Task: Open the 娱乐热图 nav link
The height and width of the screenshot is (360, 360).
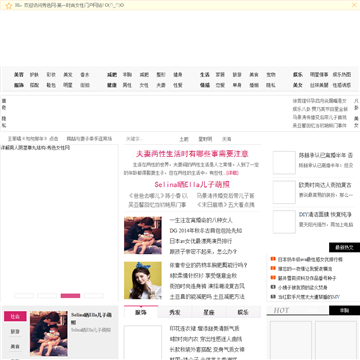Action: click(342, 75)
